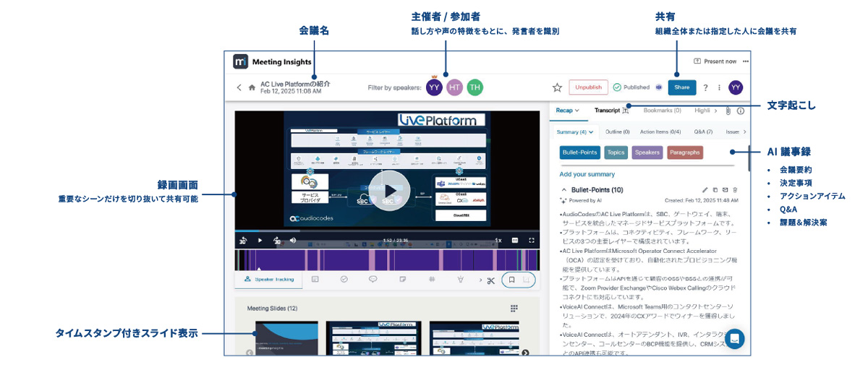Viewport: 868px width, 370px height.
Task: Show more timeline tabs with chevron
Action: 482,279
